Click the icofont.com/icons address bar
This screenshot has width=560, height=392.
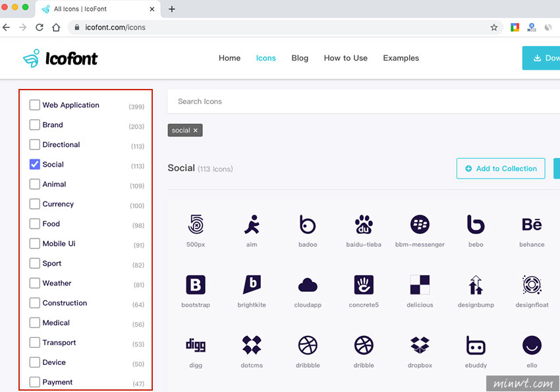(285, 28)
